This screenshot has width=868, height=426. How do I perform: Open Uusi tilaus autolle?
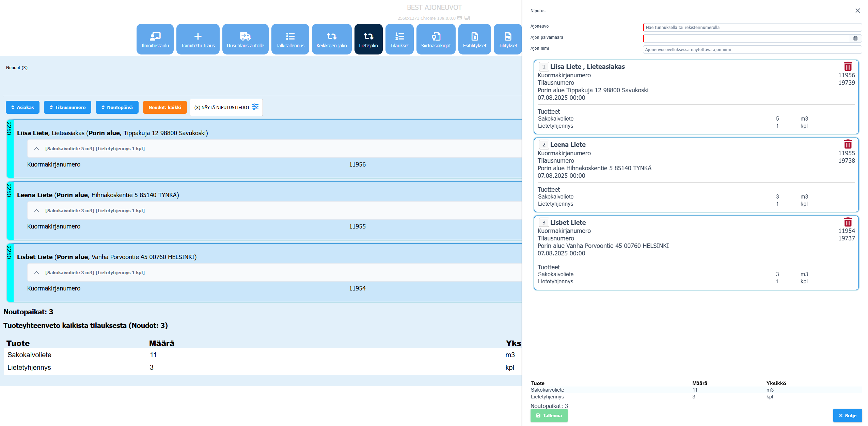pyautogui.click(x=245, y=39)
